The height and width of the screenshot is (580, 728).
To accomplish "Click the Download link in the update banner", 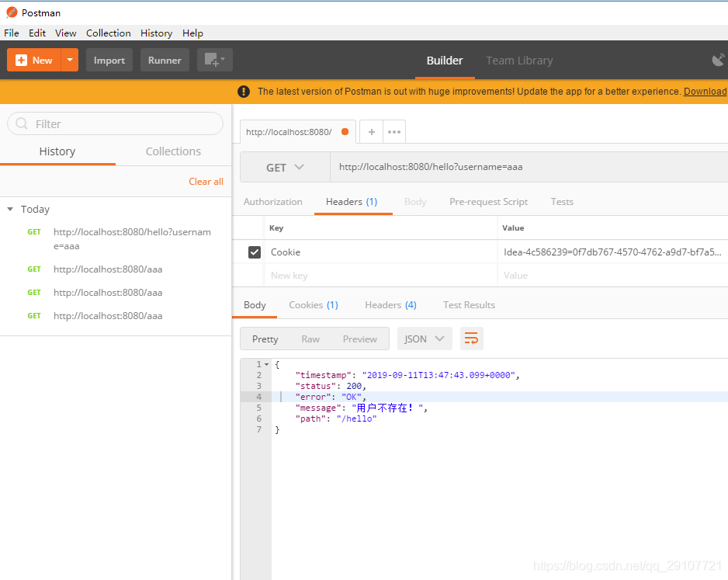I will click(705, 92).
